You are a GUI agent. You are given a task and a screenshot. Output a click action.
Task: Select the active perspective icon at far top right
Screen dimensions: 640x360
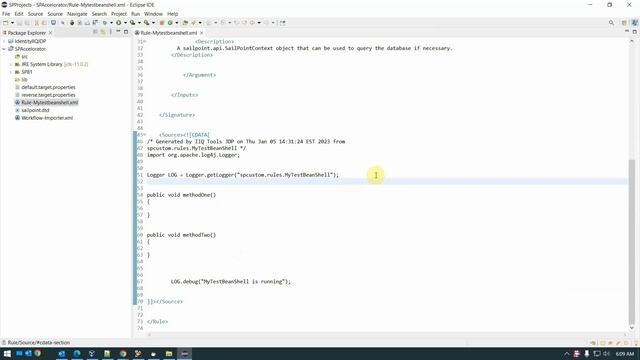coord(634,23)
